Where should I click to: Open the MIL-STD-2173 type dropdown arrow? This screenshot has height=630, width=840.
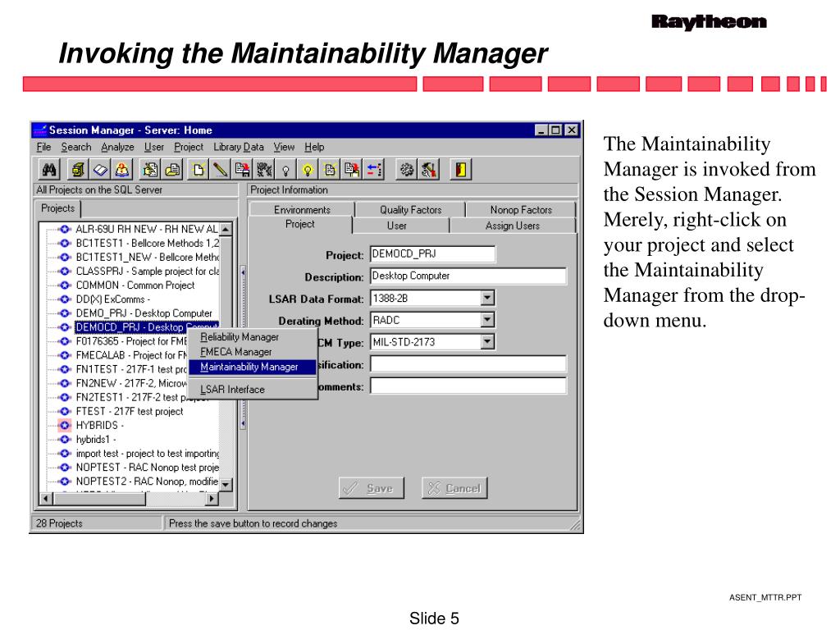[487, 342]
